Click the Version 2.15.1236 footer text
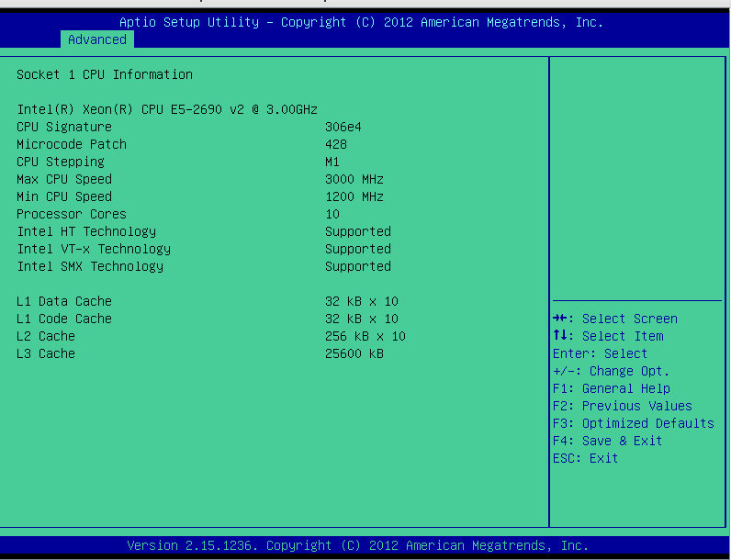The height and width of the screenshot is (560, 731). (358, 545)
